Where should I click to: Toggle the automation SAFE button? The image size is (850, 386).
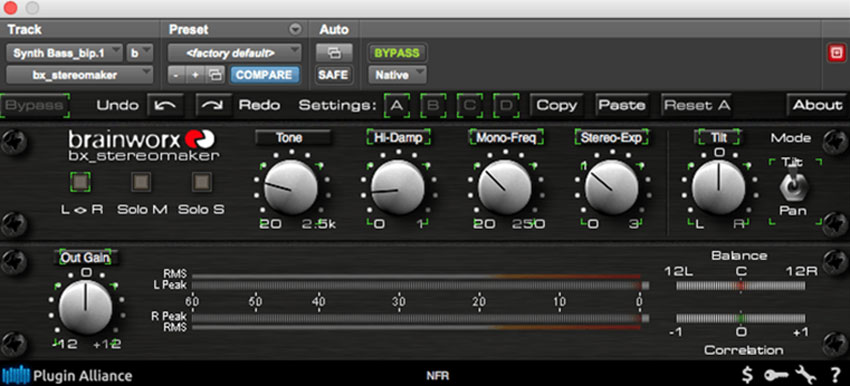[x=334, y=75]
